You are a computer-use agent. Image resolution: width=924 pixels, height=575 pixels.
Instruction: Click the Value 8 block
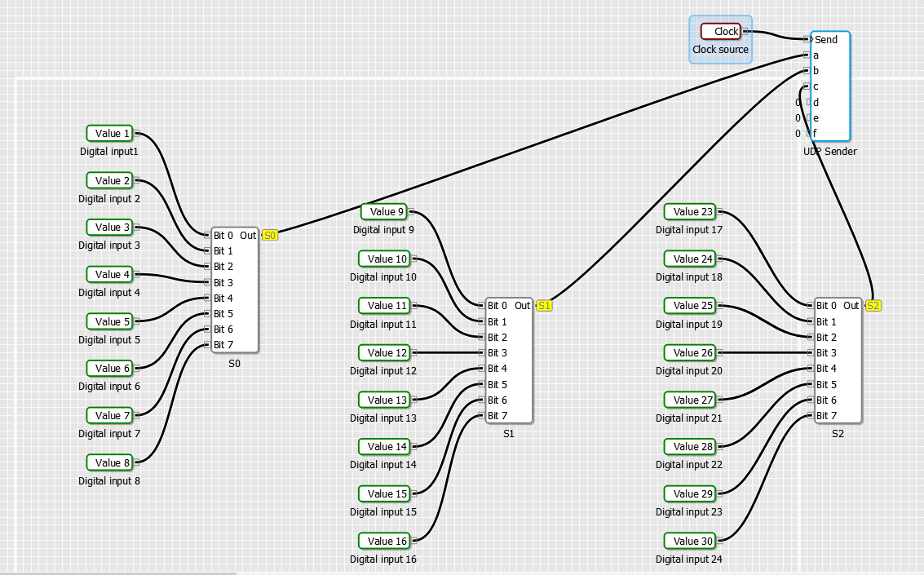[109, 462]
